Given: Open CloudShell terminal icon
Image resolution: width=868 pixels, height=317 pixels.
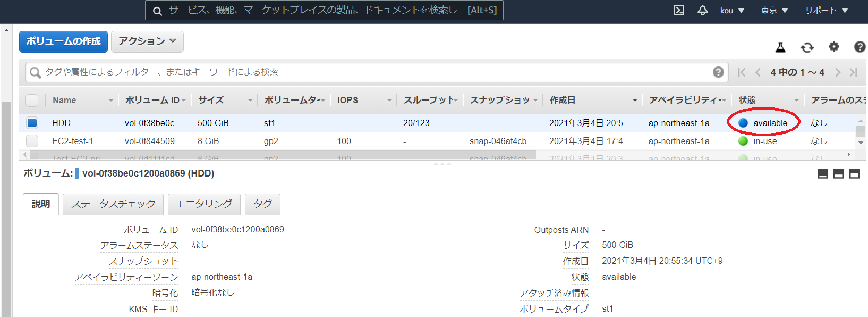Looking at the screenshot, I should point(679,10).
